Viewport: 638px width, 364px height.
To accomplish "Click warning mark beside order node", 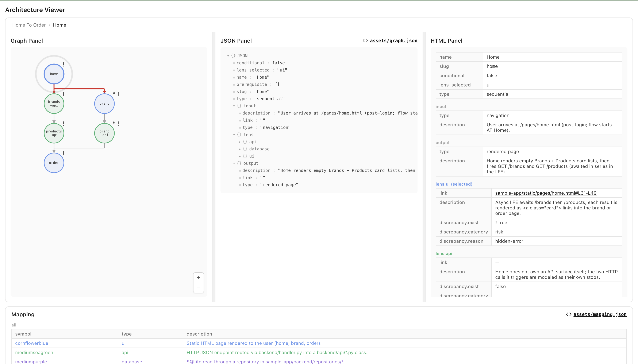I will point(63,153).
